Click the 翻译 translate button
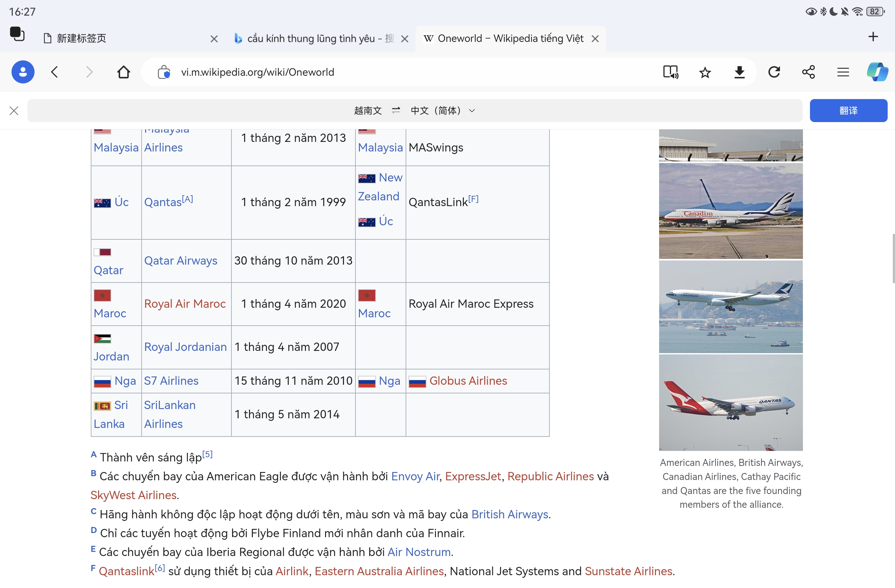895x588 pixels. point(848,111)
